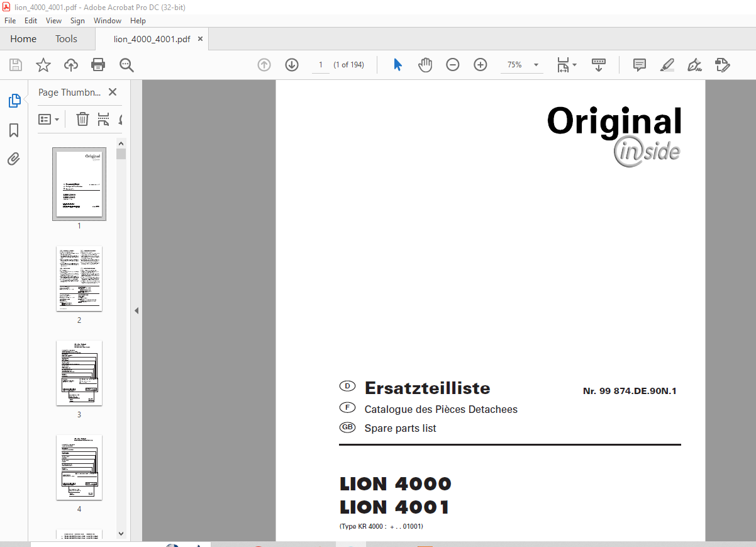This screenshot has height=547, width=756.
Task: Show Page Thumbnails sidebar icon
Action: point(14,101)
